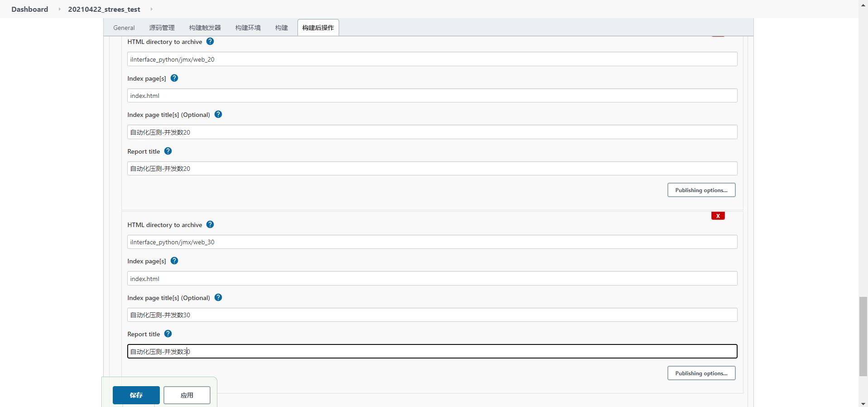Screen dimensions: 868x407
Task: Open help for web_20 Index page[s]
Action: pos(174,78)
